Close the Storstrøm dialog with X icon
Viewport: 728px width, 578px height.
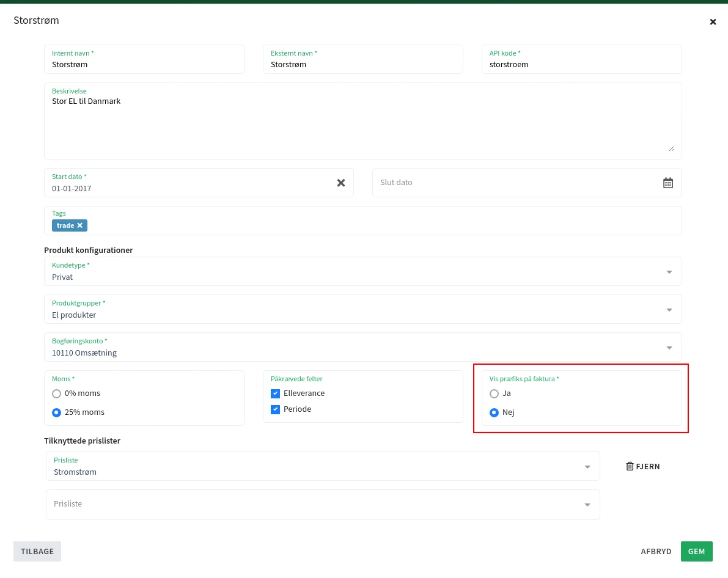(713, 22)
